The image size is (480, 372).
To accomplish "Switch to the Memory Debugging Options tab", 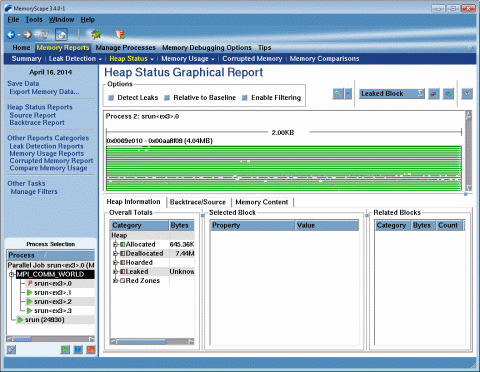I will pos(207,48).
